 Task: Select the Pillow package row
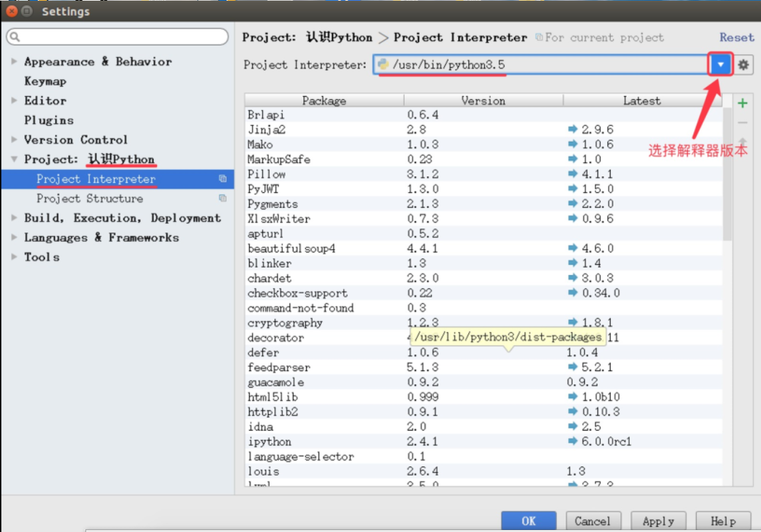click(x=483, y=174)
